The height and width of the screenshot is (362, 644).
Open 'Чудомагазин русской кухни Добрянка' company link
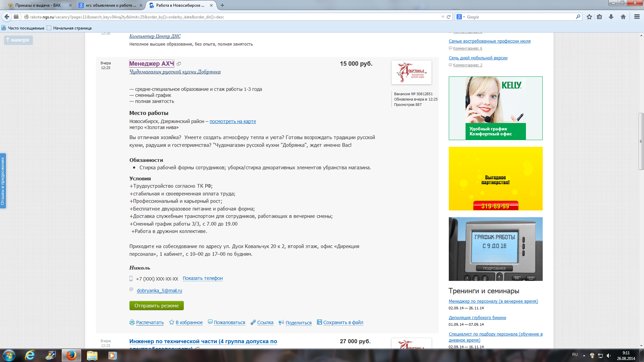pyautogui.click(x=175, y=72)
